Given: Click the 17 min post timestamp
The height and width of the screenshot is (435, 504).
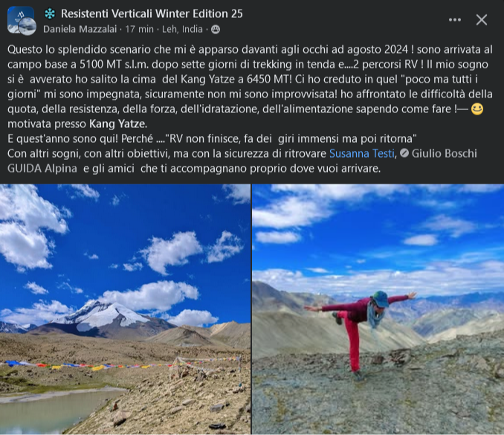Looking at the screenshot, I should (139, 29).
